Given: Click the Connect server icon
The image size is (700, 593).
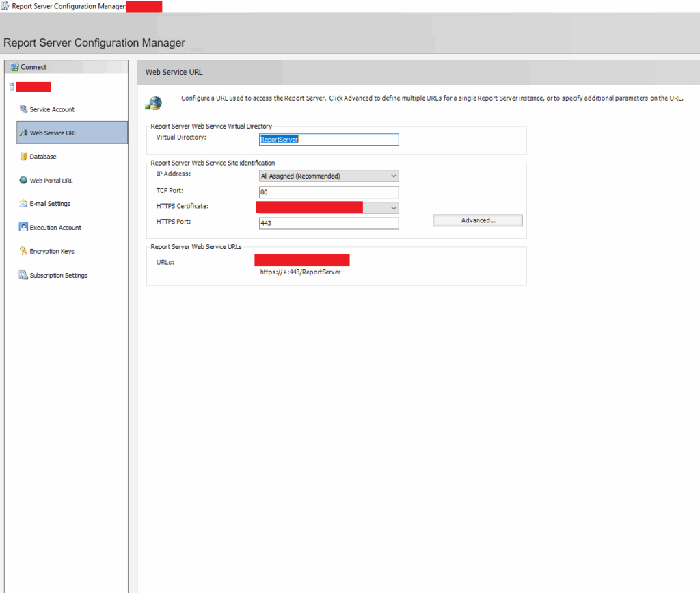Looking at the screenshot, I should point(14,67).
